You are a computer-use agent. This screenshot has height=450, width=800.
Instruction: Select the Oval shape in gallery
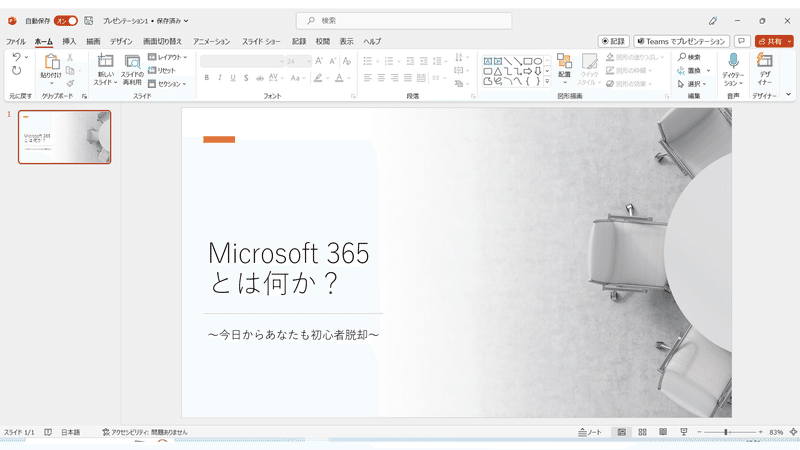(538, 61)
